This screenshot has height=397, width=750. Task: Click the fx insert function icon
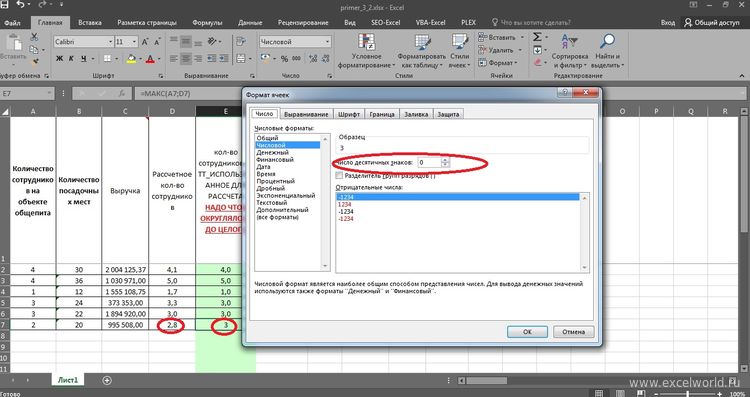coord(122,94)
